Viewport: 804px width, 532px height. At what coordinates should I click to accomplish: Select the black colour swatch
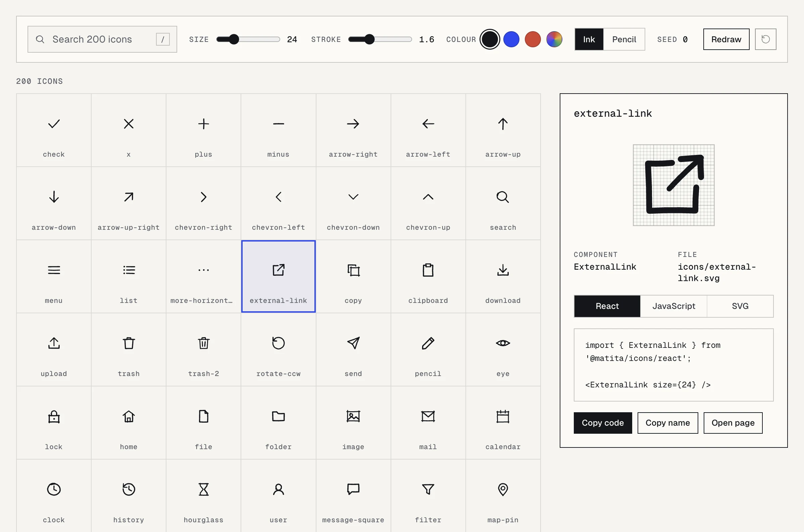pos(489,39)
